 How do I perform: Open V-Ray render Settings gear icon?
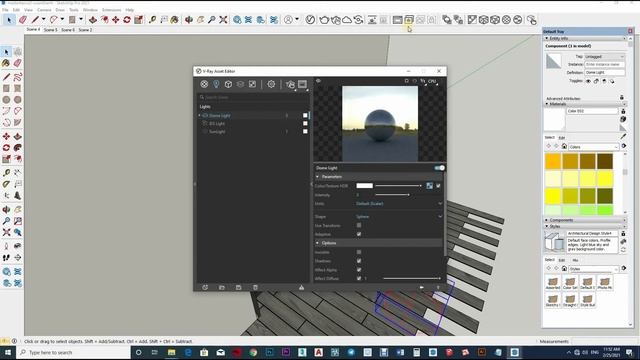[271, 84]
